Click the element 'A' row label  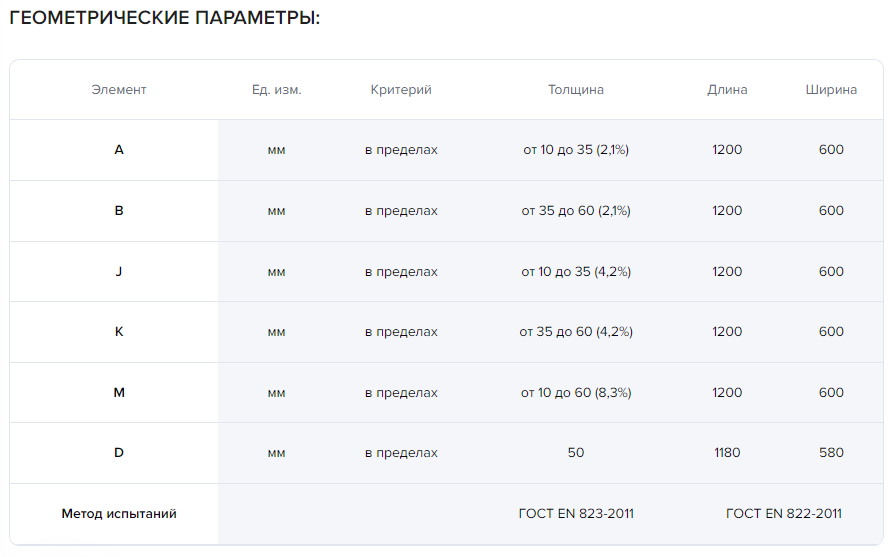point(119,150)
